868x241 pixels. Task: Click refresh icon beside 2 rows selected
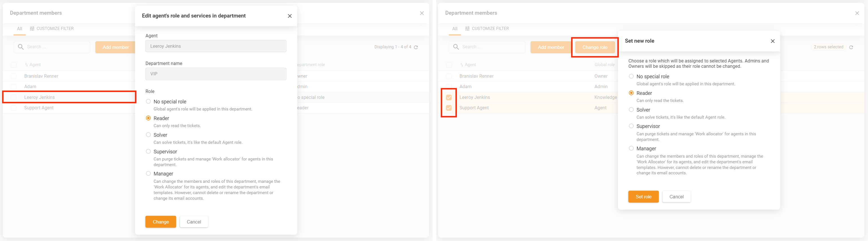pyautogui.click(x=851, y=47)
